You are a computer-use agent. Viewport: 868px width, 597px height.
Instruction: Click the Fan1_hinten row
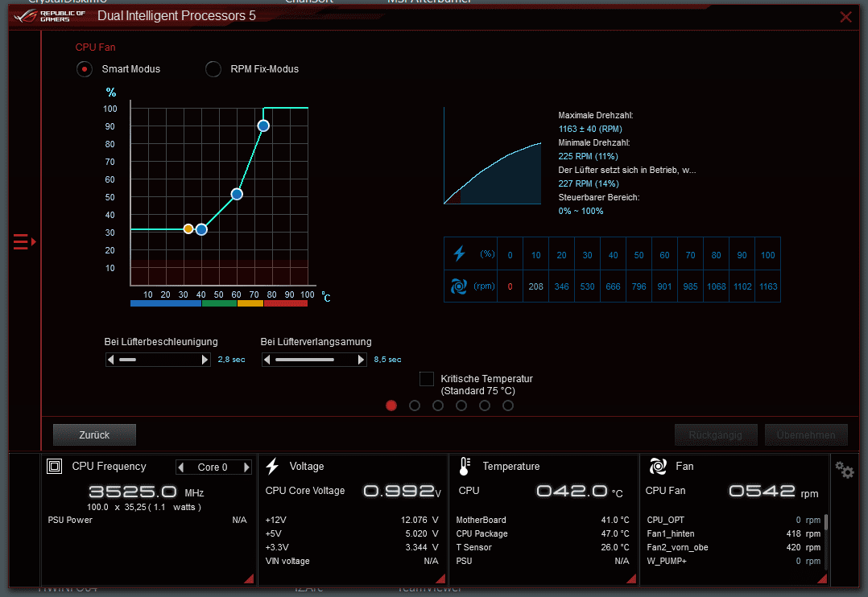[x=734, y=533]
